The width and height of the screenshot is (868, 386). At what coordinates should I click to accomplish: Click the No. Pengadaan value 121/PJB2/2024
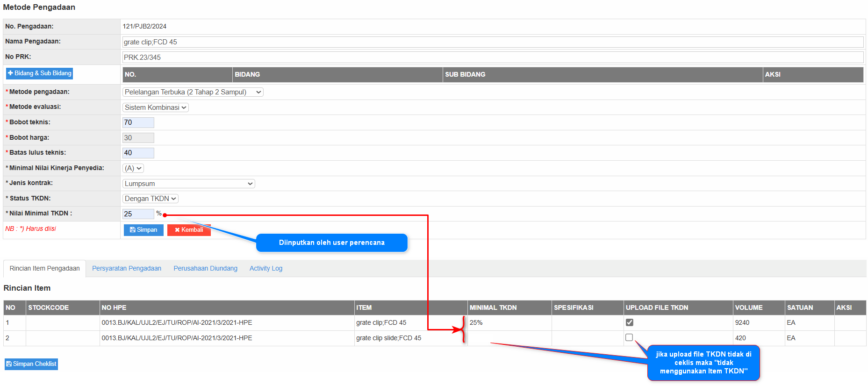click(x=144, y=27)
